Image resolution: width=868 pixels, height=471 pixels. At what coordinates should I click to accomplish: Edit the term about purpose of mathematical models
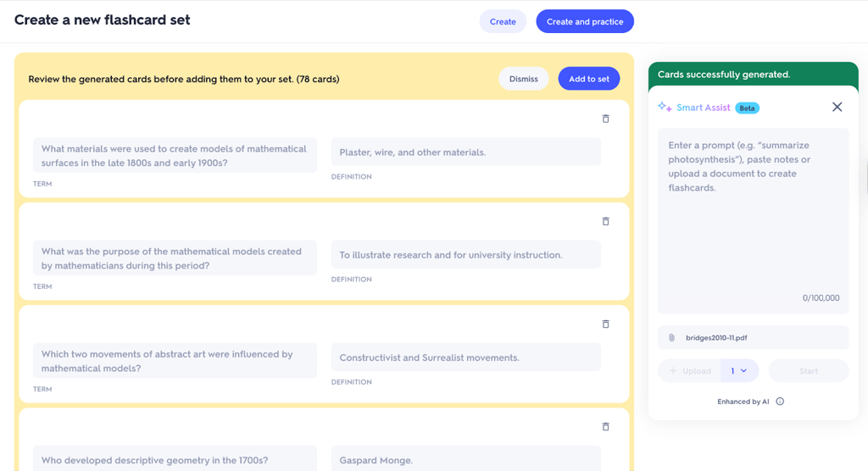pyautogui.click(x=175, y=258)
